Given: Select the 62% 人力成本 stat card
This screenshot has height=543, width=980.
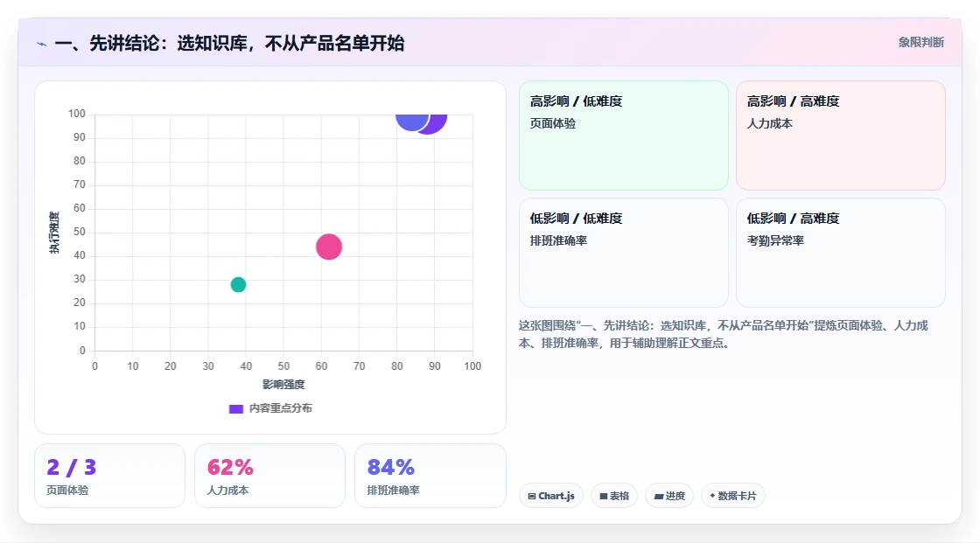Looking at the screenshot, I should pyautogui.click(x=270, y=477).
